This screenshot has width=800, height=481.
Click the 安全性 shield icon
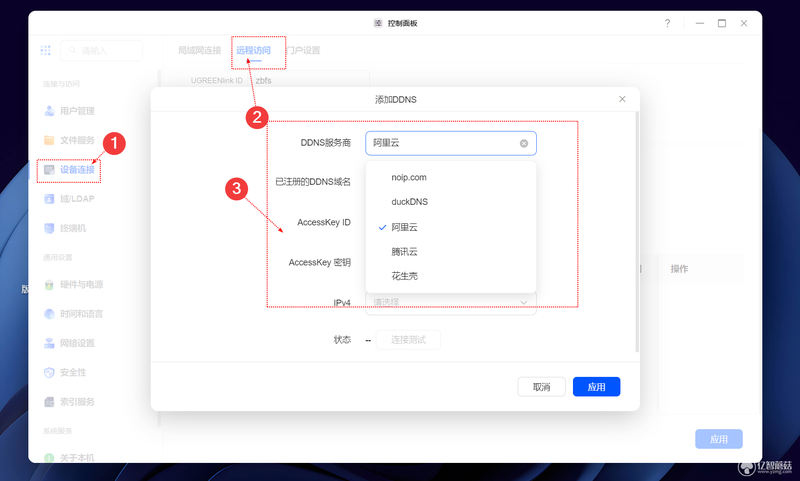point(49,372)
